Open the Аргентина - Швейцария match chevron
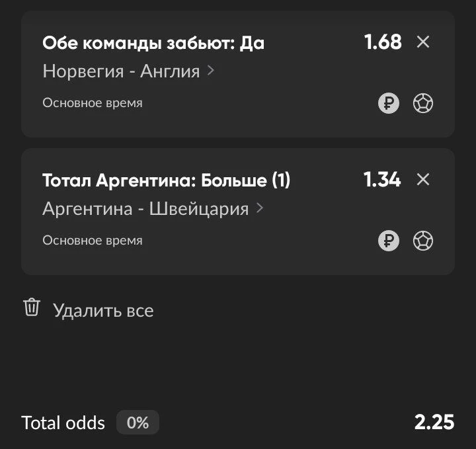Image resolution: width=476 pixels, height=449 pixels. pos(260,208)
